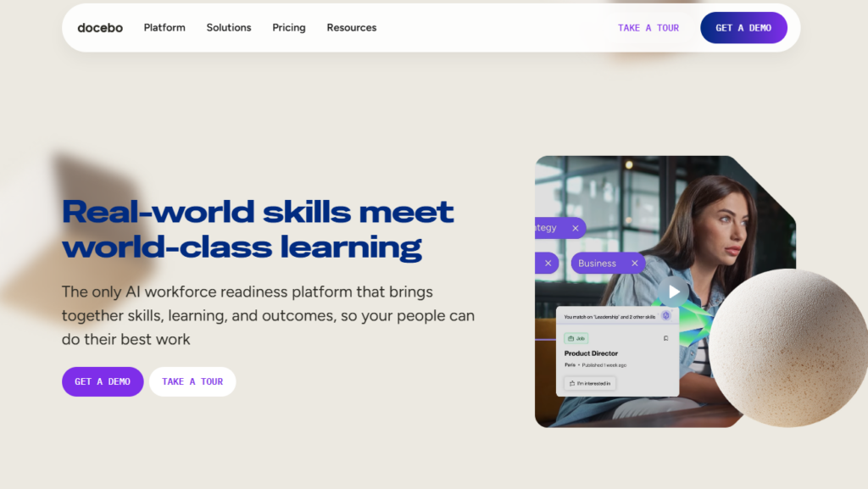Open the Platform menu
The width and height of the screenshot is (868, 489).
coord(164,28)
